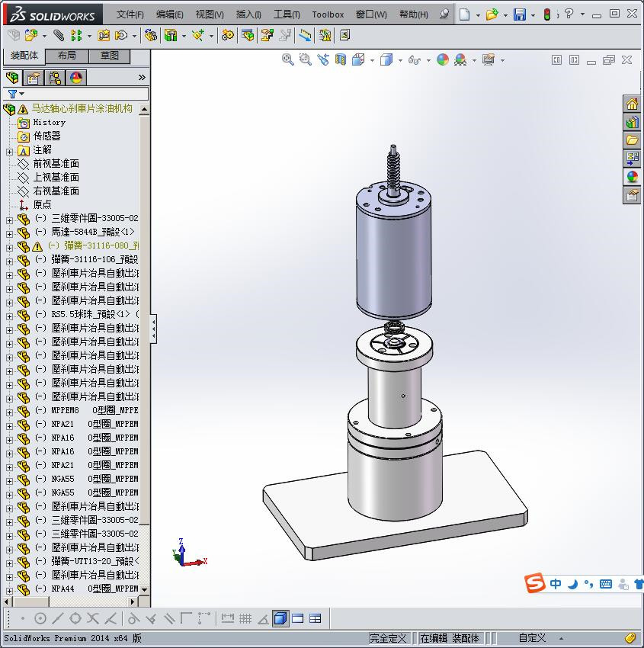Open the Insert Components dropdown arrow
This screenshot has height=648, width=644.
pos(45,36)
